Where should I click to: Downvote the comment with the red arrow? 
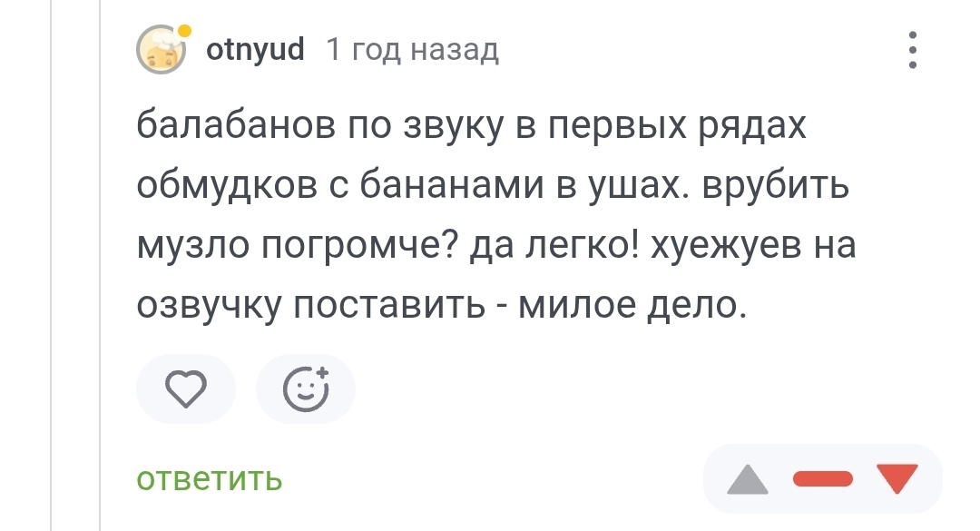899,478
